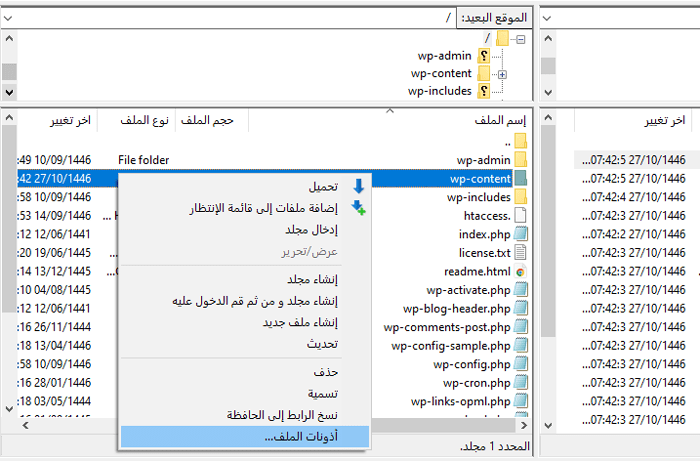This screenshot has width=700, height=461.
Task: Select the wp-cron.php file name
Action: pyautogui.click(x=476, y=383)
